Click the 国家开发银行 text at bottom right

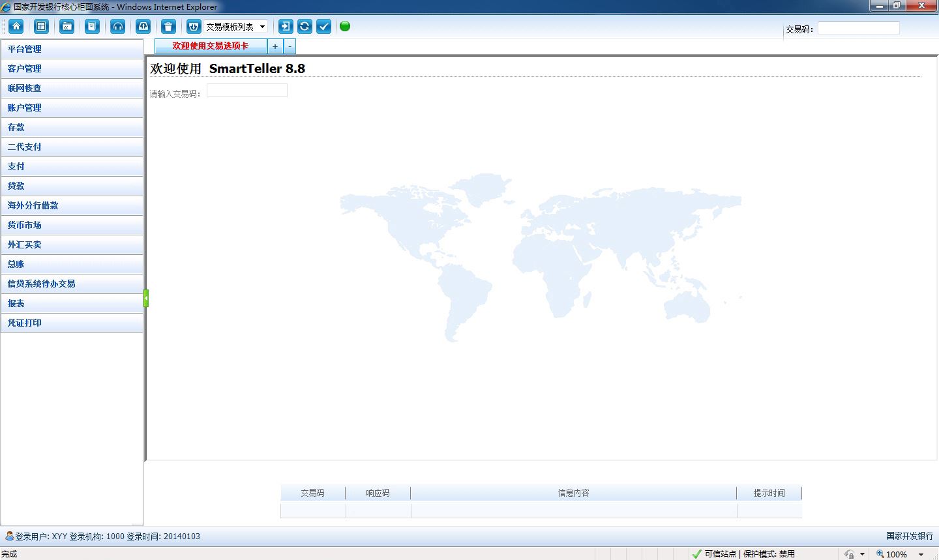[x=910, y=536]
